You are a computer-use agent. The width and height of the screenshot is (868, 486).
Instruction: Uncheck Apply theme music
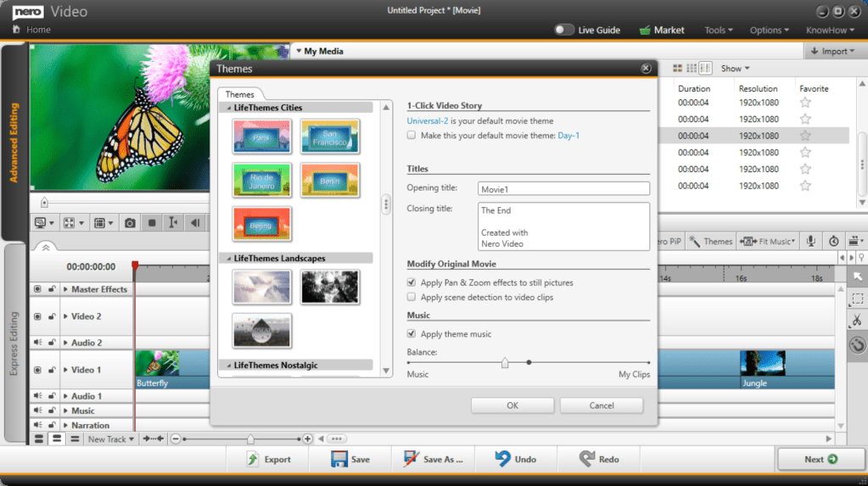click(x=412, y=334)
